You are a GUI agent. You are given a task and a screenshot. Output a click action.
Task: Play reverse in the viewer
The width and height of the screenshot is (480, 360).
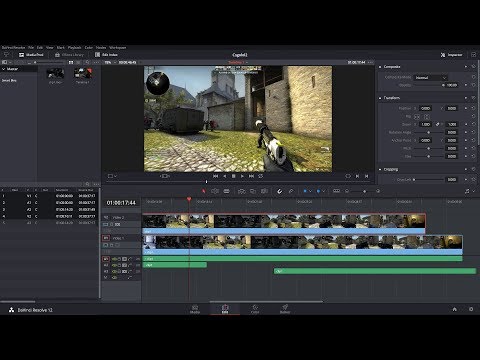click(x=225, y=176)
